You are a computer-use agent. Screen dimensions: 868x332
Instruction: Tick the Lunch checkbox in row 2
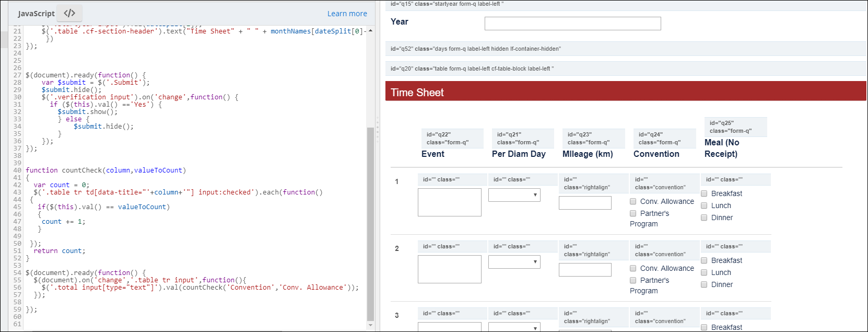tap(704, 272)
